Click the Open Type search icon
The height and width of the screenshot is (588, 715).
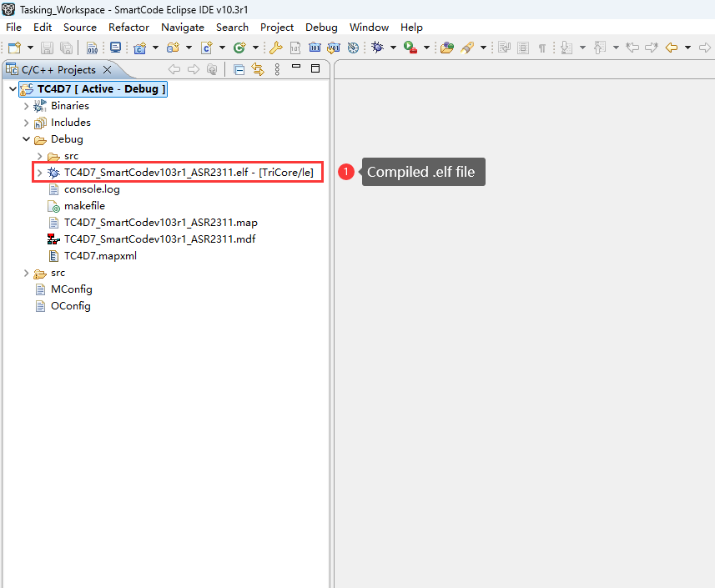point(446,48)
